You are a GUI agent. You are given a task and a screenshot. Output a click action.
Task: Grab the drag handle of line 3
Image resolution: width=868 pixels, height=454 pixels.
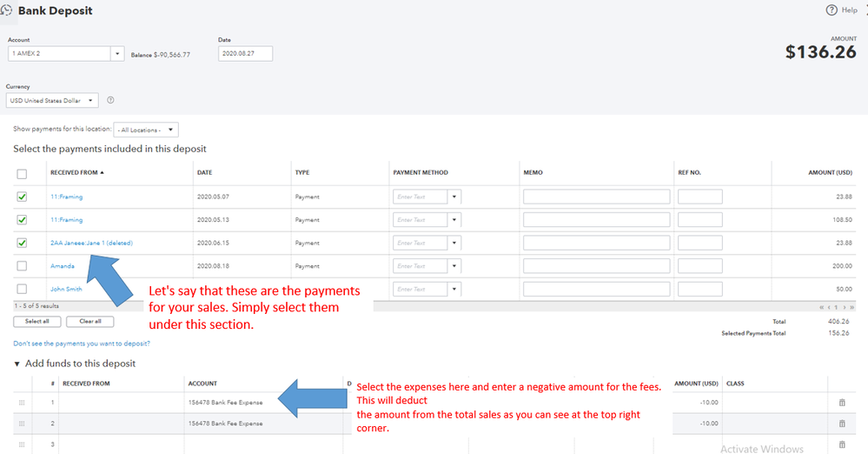(22, 444)
